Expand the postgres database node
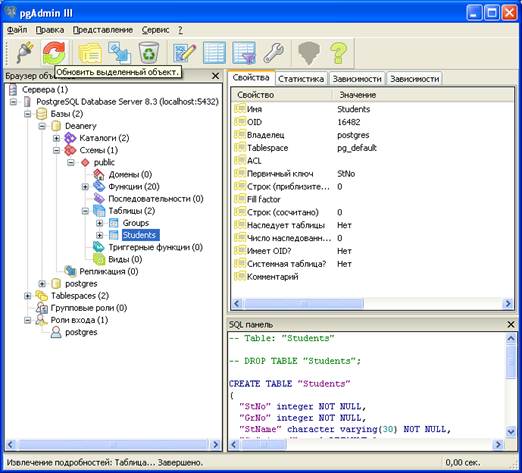This screenshot has width=522, height=473. pos(42,284)
